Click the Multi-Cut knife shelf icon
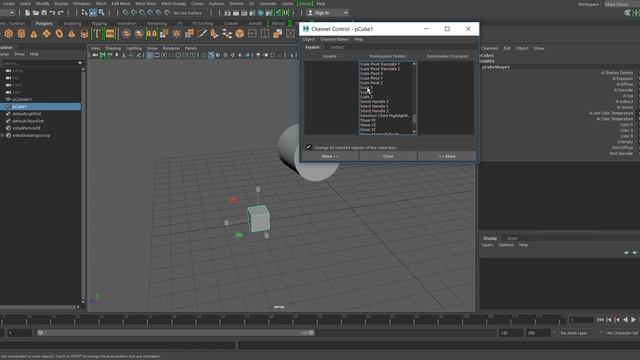640x360 pixels. (202, 34)
